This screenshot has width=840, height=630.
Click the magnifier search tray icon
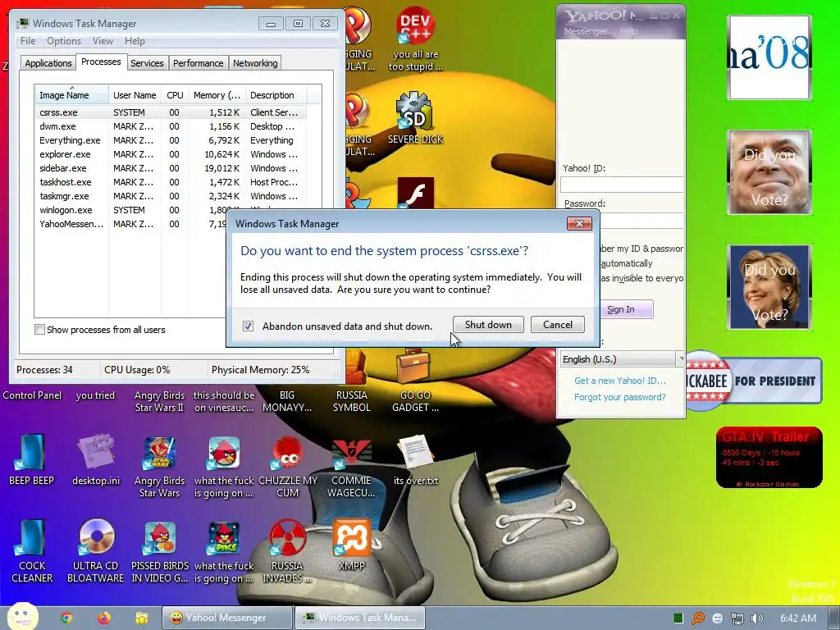697,619
